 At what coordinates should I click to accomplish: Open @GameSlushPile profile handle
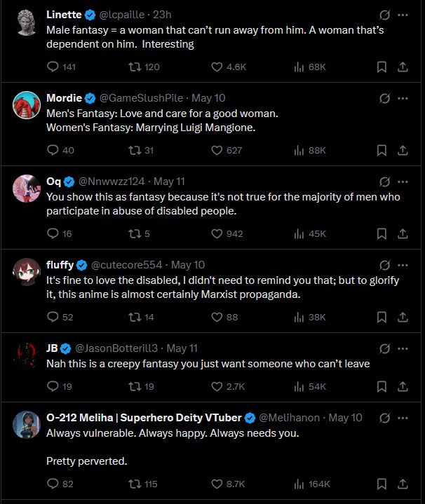point(145,98)
